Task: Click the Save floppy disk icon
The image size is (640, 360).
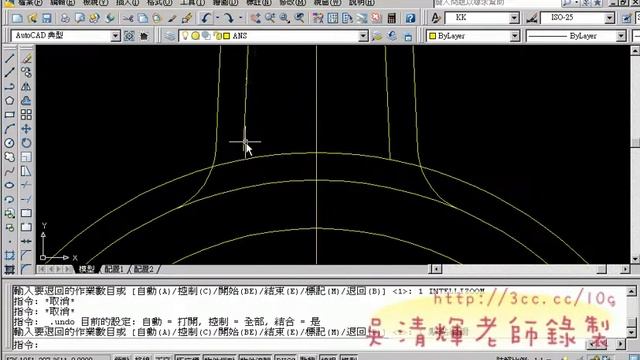Action: pos(47,18)
